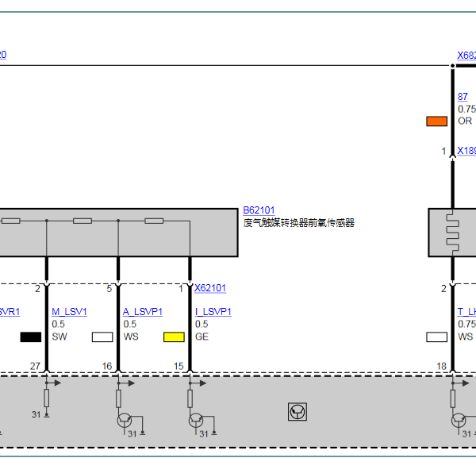The height and width of the screenshot is (458, 476).
Task: Select the OR wire color code text
Action: (x=465, y=121)
